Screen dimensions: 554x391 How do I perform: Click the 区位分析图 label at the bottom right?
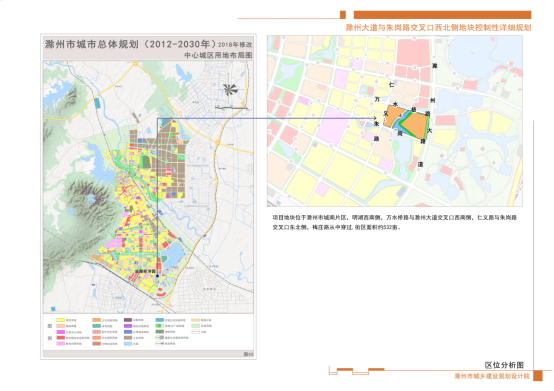[504, 365]
